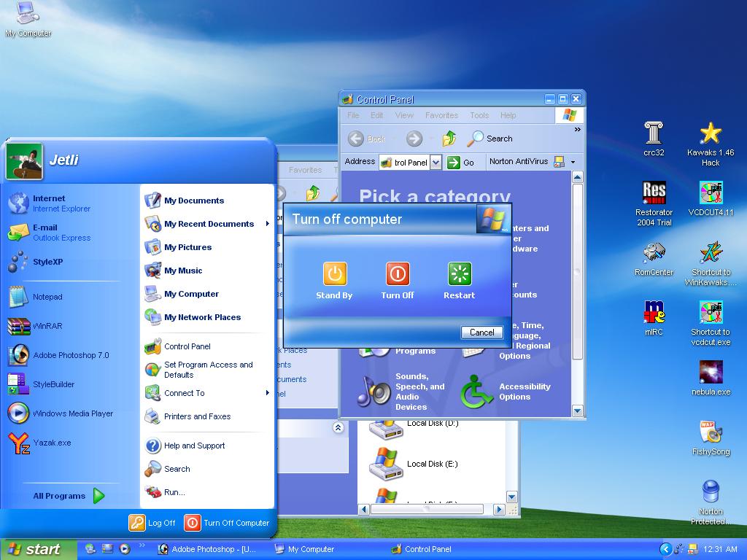
Task: Select FishySong desktop icon
Action: (x=711, y=438)
